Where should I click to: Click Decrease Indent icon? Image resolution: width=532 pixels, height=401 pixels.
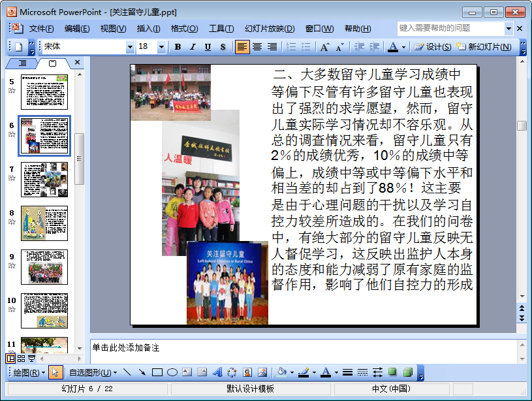tap(359, 47)
